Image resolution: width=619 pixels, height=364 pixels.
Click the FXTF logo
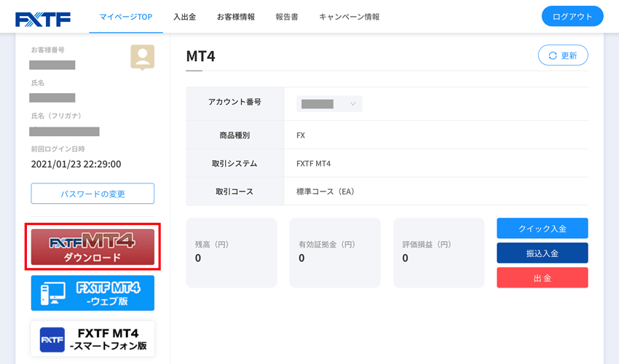click(43, 20)
